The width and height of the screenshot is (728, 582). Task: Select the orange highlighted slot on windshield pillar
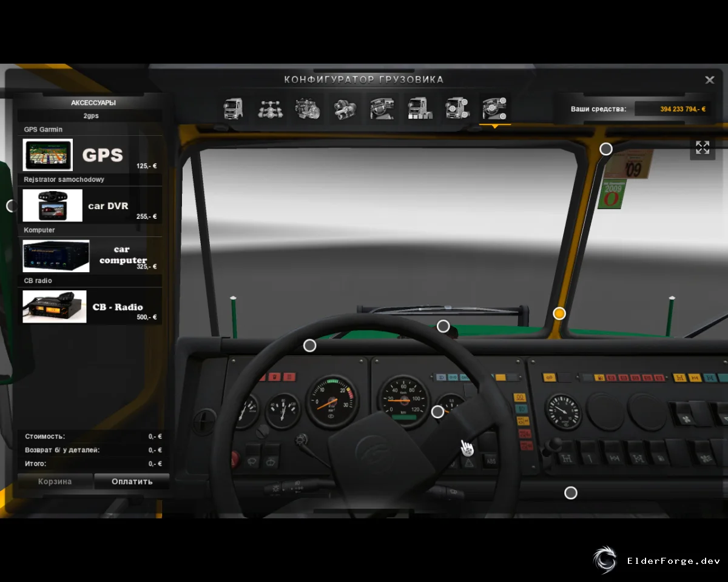pyautogui.click(x=559, y=313)
